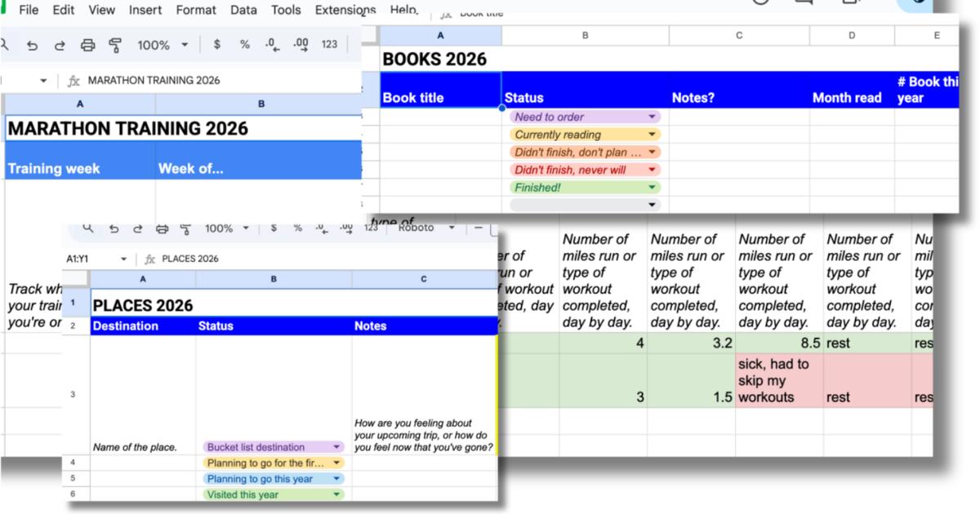Click the PLACES 2026 formula bar text
980x514 pixels.
coord(190,259)
